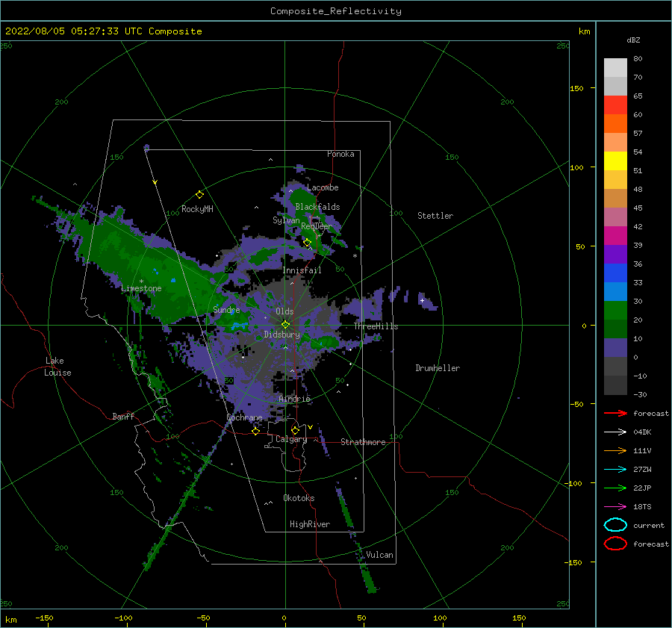Click the RockyMH label
Screen dimensions: 672x628
(x=197, y=209)
